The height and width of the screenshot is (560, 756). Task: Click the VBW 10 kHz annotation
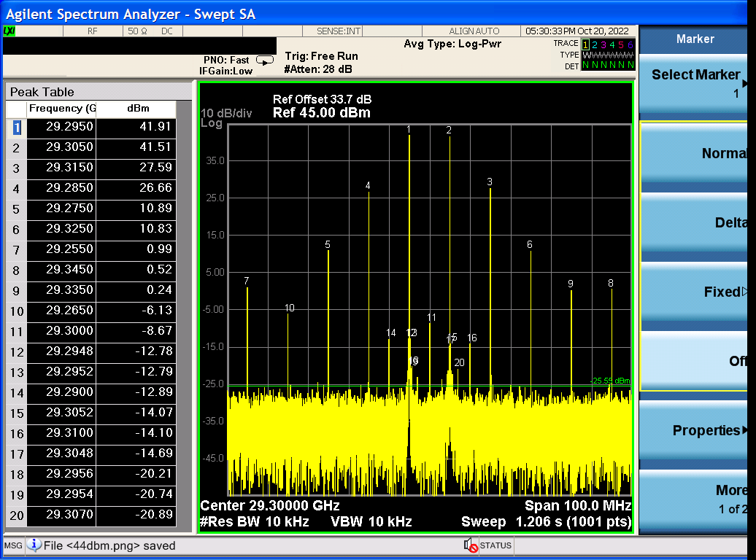371,522
